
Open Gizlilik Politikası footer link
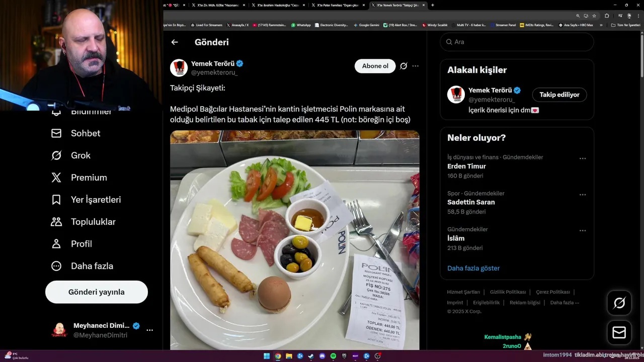click(508, 292)
